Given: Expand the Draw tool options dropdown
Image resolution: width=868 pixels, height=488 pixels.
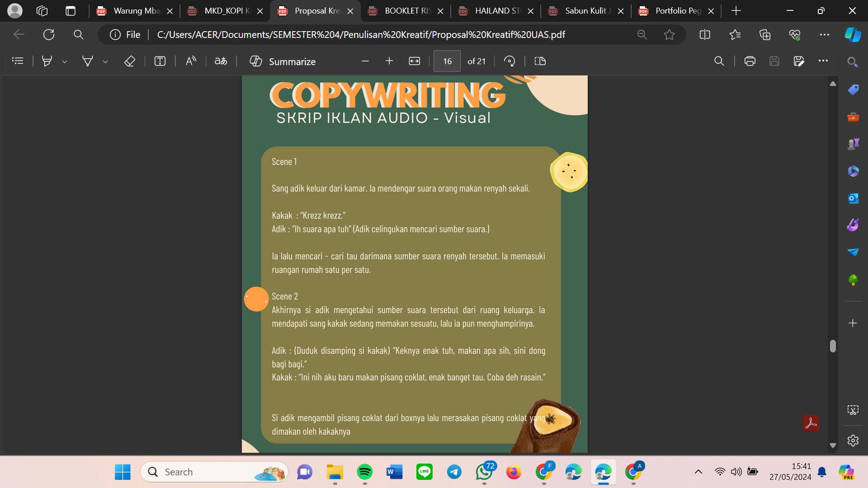Looking at the screenshot, I should point(105,62).
